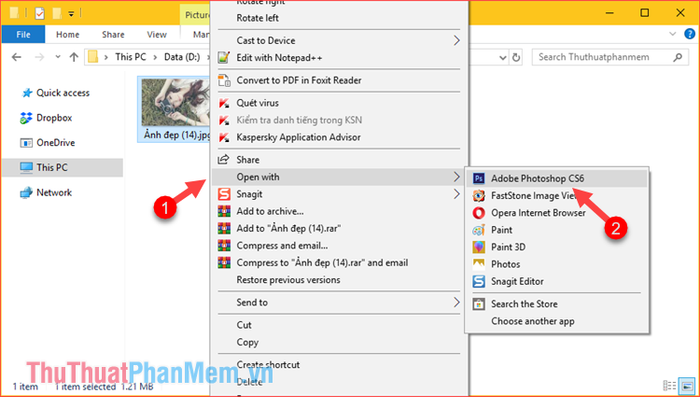The height and width of the screenshot is (397, 700).
Task: Choose FastStone Image Viewer in submenu
Action: click(x=557, y=196)
